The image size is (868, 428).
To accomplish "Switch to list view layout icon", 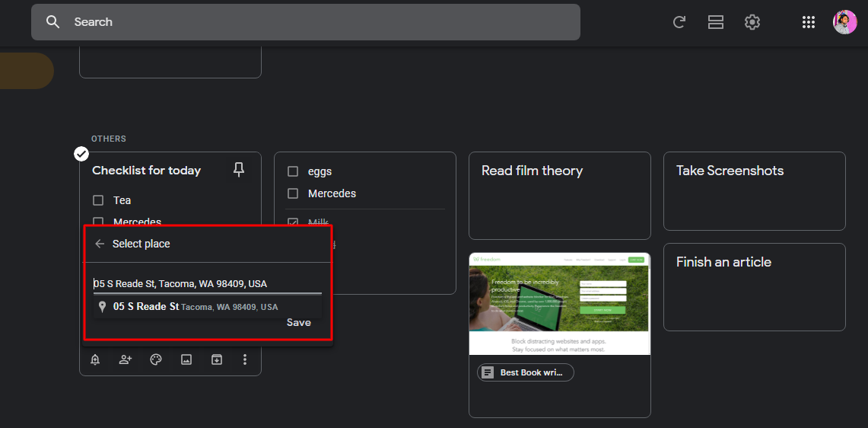I will click(716, 22).
